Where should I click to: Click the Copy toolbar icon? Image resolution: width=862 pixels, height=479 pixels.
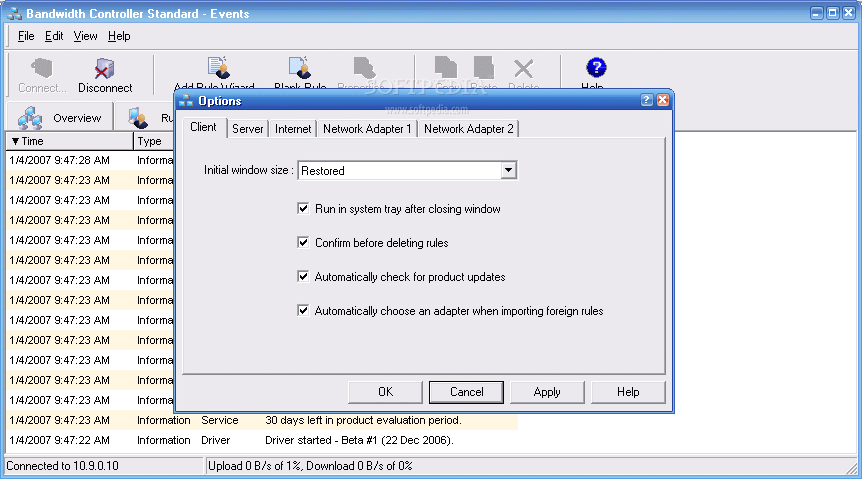pyautogui.click(x=445, y=68)
